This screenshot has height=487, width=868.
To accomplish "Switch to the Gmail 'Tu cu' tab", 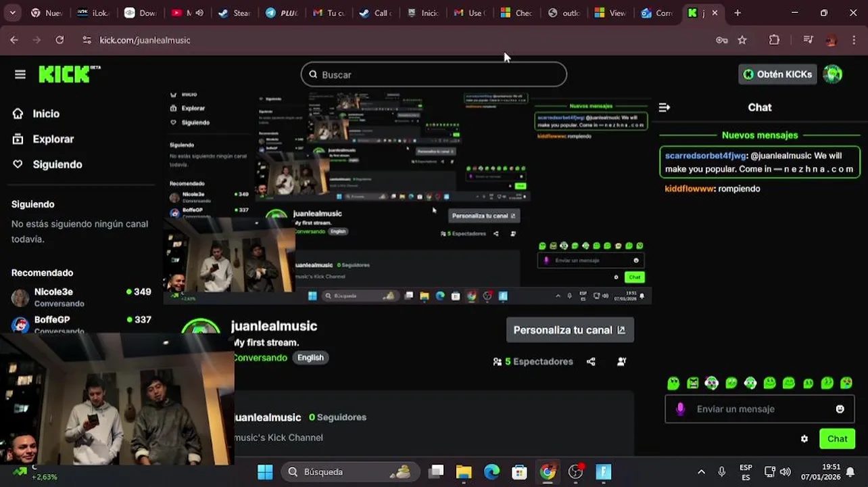I will coord(329,13).
